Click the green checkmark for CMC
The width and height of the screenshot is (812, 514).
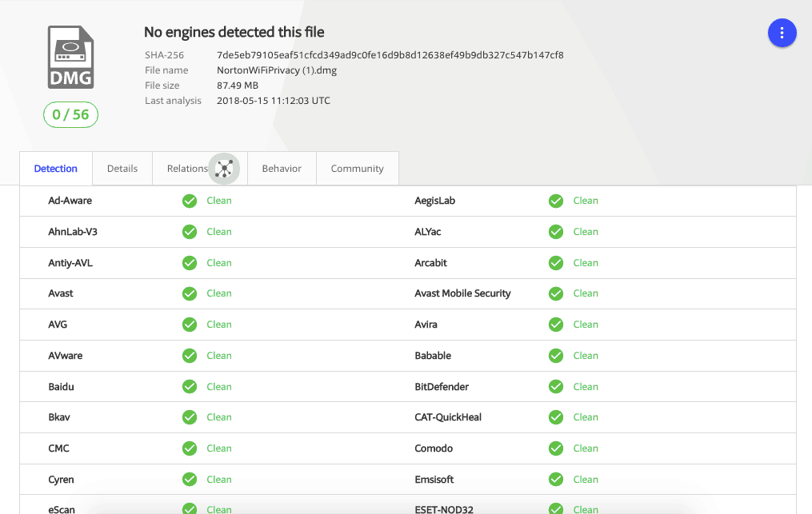(x=190, y=448)
